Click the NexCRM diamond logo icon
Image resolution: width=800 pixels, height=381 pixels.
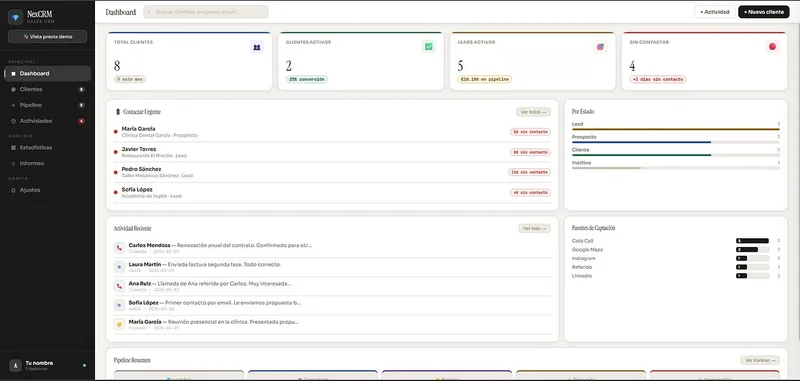15,17
